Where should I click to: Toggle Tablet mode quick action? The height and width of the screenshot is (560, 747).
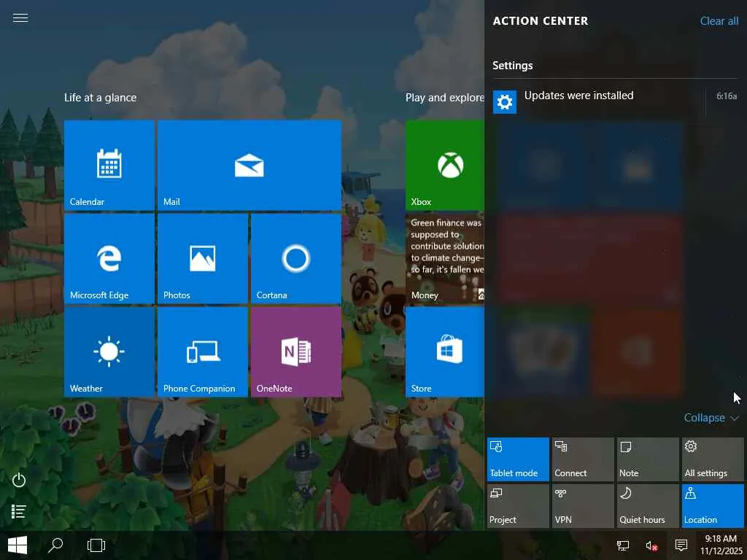coord(518,459)
